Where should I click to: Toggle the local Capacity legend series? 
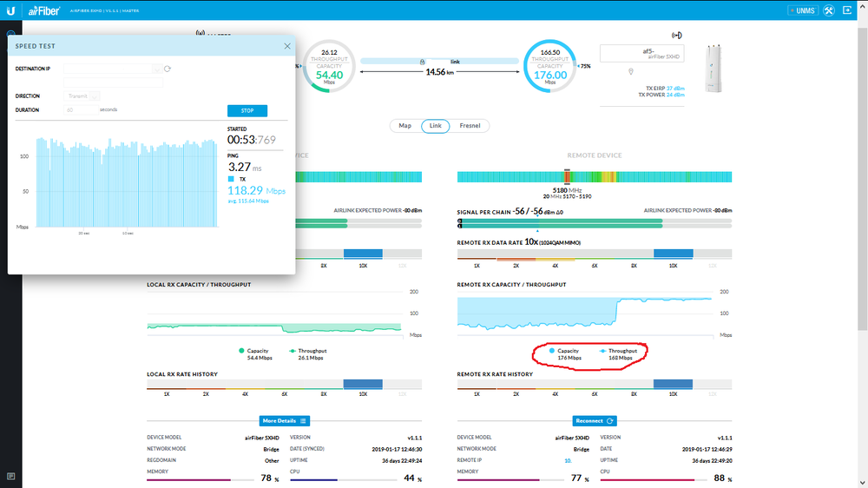[257, 351]
